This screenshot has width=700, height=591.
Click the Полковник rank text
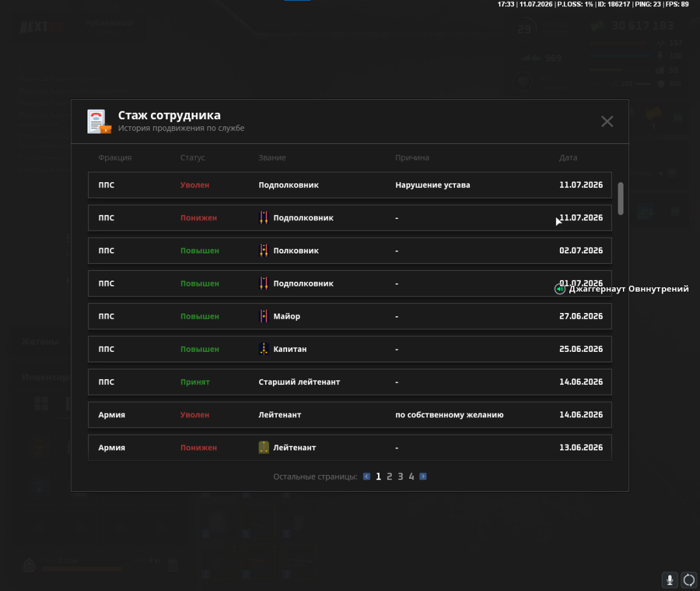pyautogui.click(x=296, y=250)
